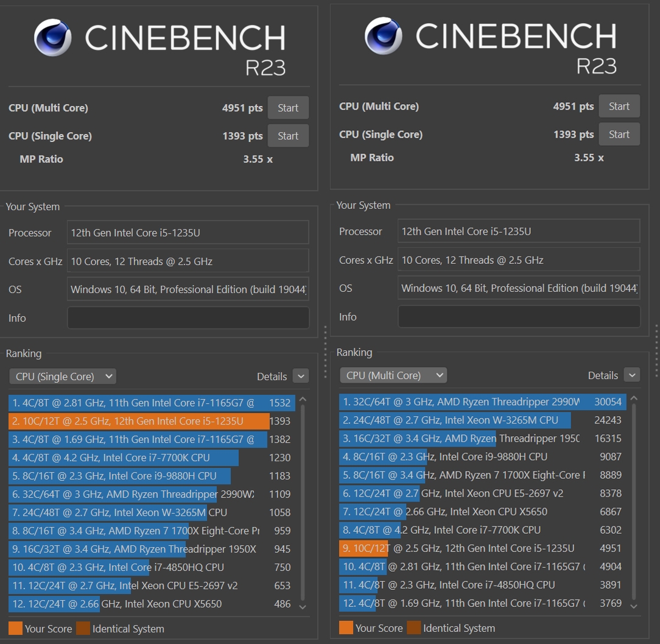Select i7-4850HQ row scoring 3891
The height and width of the screenshot is (644, 660).
point(483,585)
